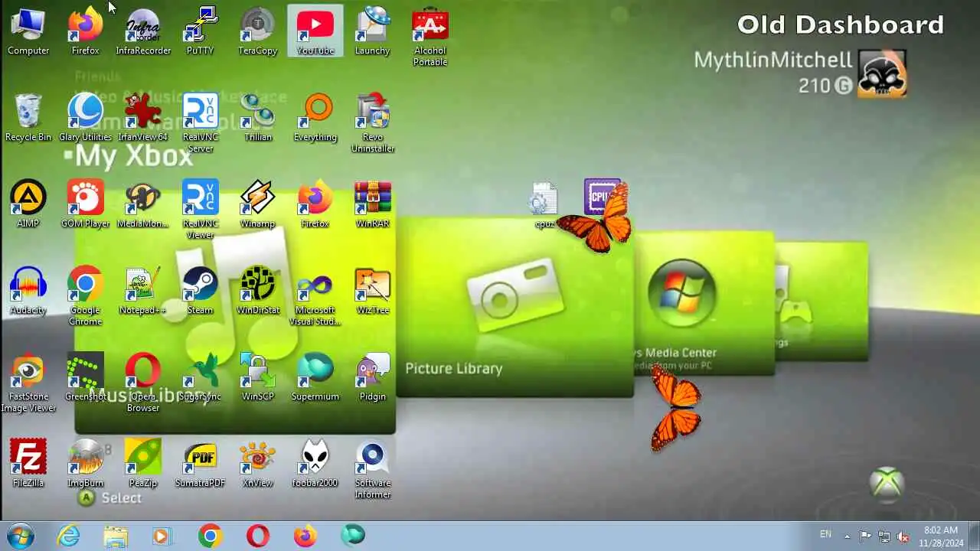This screenshot has height=551, width=980.
Task: Open the Notepad++ shortcut
Action: coord(143,291)
